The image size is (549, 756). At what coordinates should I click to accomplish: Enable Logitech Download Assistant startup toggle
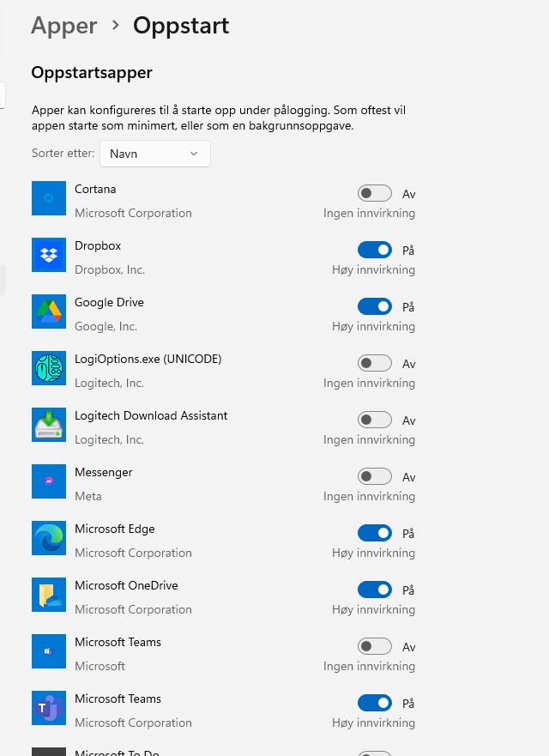click(x=374, y=420)
